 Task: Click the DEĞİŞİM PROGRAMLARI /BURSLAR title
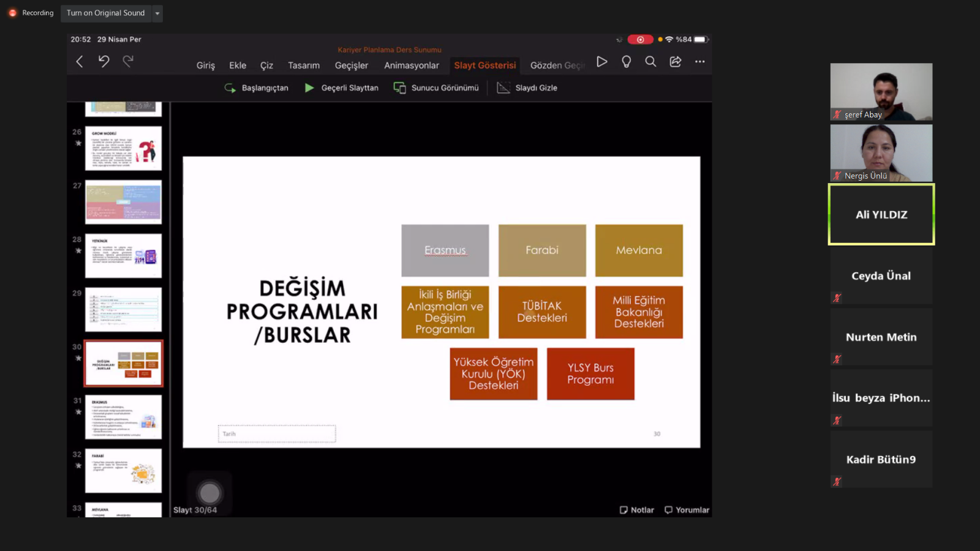tap(303, 312)
